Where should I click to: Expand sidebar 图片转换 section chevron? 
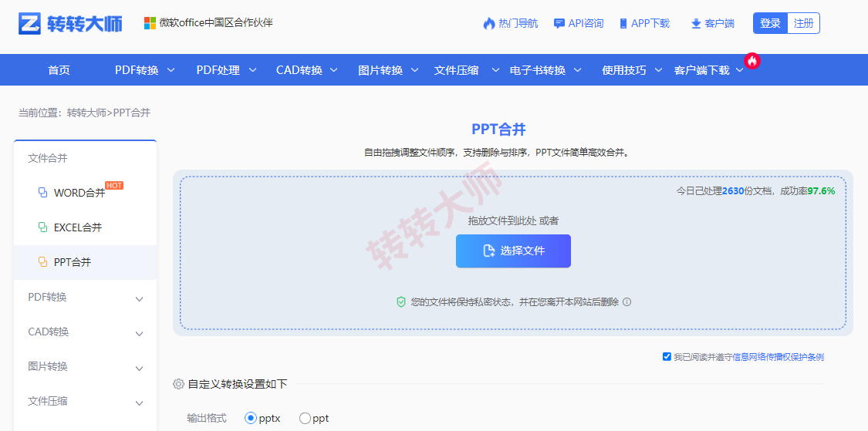[140, 369]
